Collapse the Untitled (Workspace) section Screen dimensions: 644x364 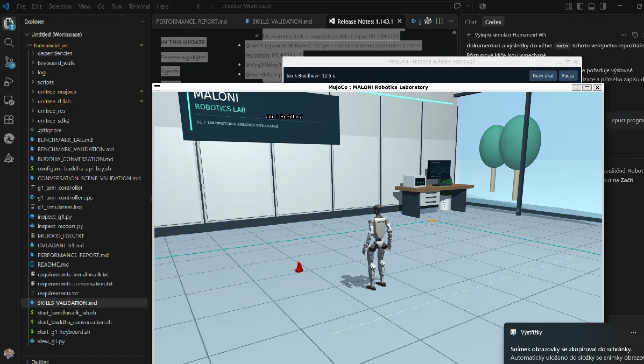27,34
